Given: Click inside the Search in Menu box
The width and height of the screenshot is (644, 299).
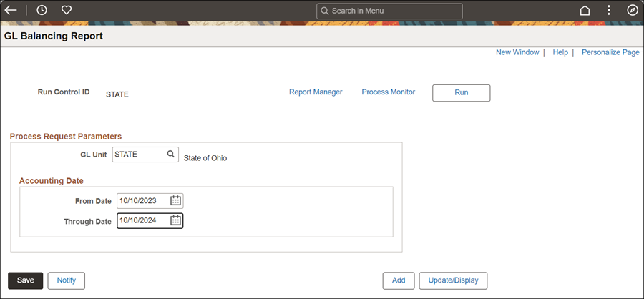Looking at the screenshot, I should pos(389,11).
